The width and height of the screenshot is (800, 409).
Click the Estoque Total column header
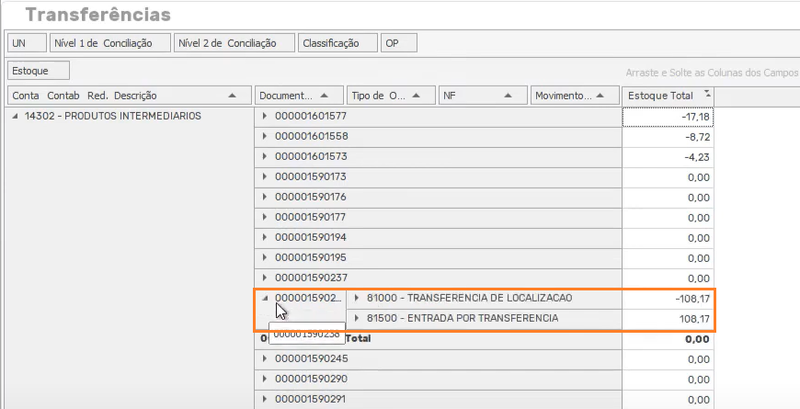667,96
